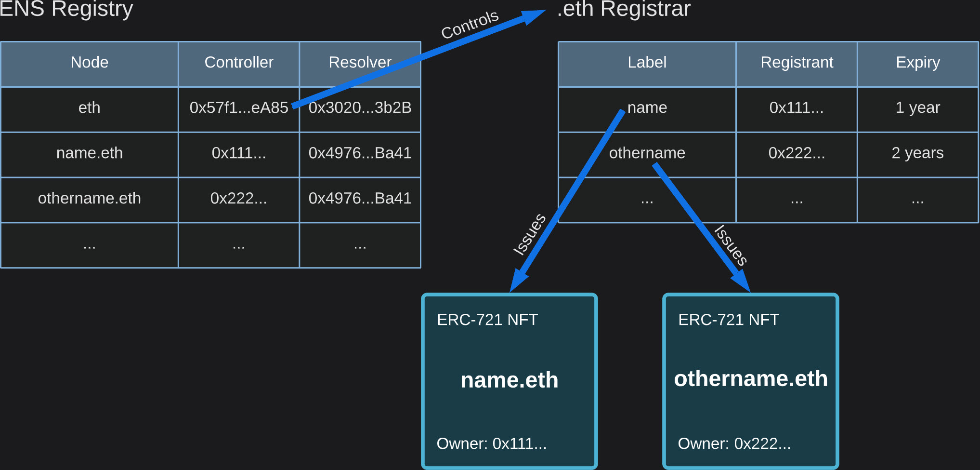The image size is (980, 470).
Task: Select the othername.eth cell in ENS Registry
Action: 90,199
